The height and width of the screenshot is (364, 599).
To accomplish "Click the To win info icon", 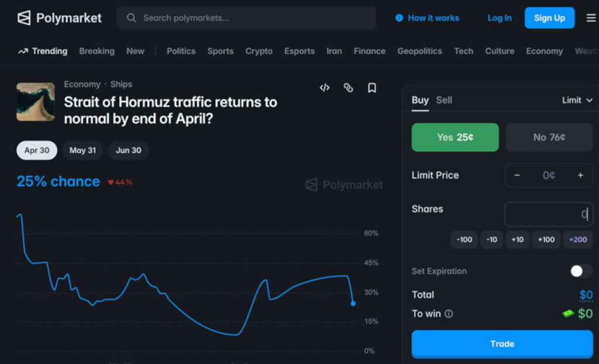I will coord(449,314).
